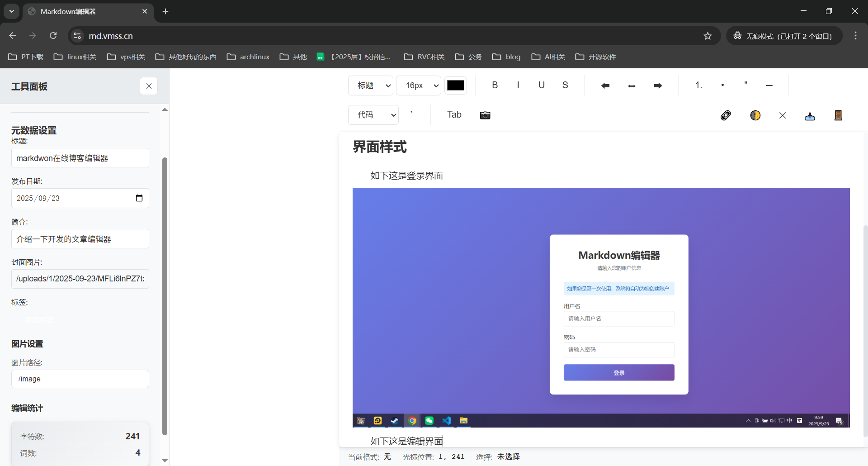Open the black text color picker
The width and height of the screenshot is (868, 466).
455,86
